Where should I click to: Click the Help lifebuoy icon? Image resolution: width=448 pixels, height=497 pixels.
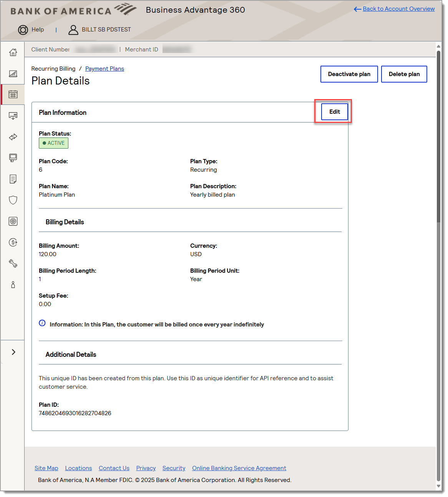(23, 30)
